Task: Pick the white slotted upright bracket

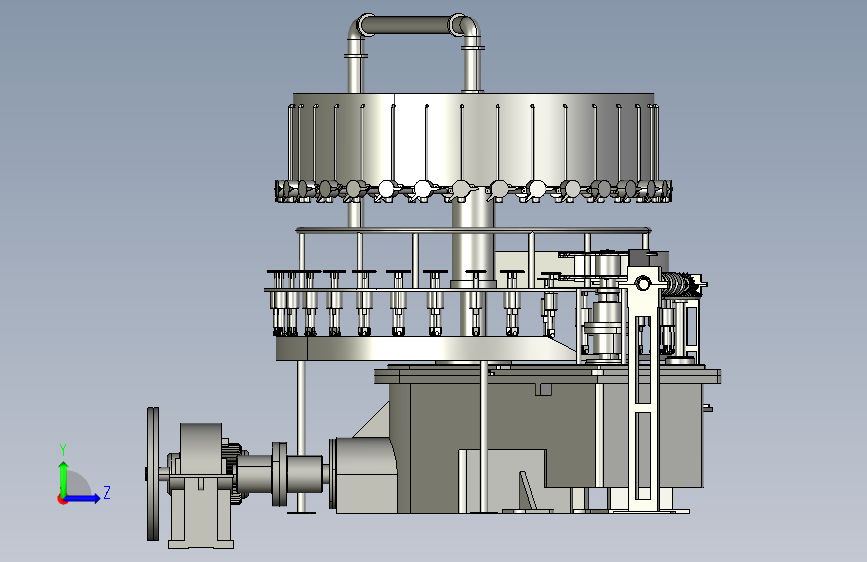Action: pos(644,387)
